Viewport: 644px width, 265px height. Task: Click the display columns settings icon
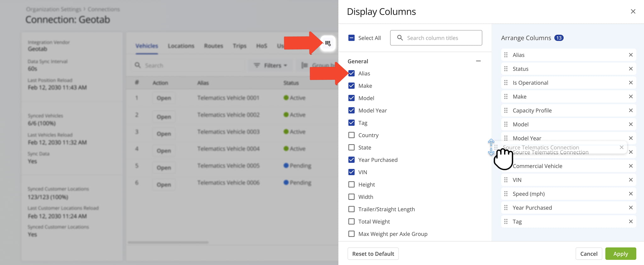pos(328,43)
